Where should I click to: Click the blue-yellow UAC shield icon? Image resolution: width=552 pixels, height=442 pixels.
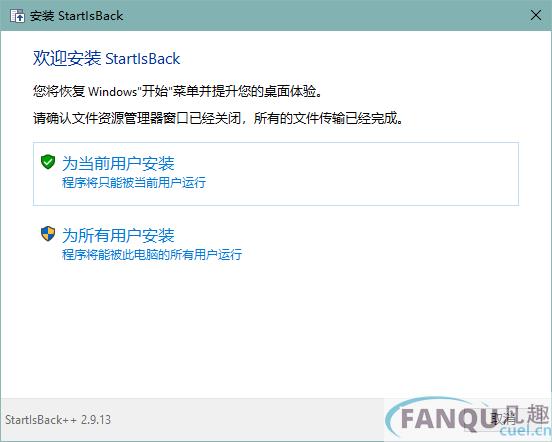(48, 234)
